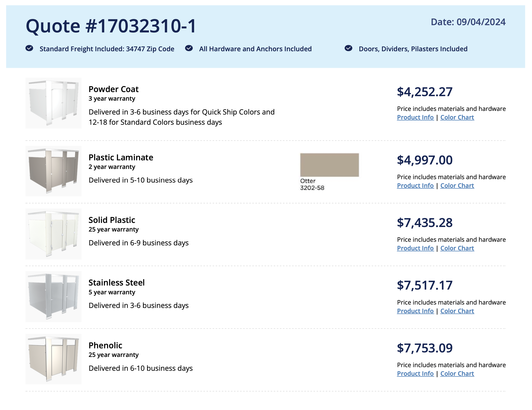
Task: View Color Chart for Stainless Steel
Action: click(x=457, y=311)
